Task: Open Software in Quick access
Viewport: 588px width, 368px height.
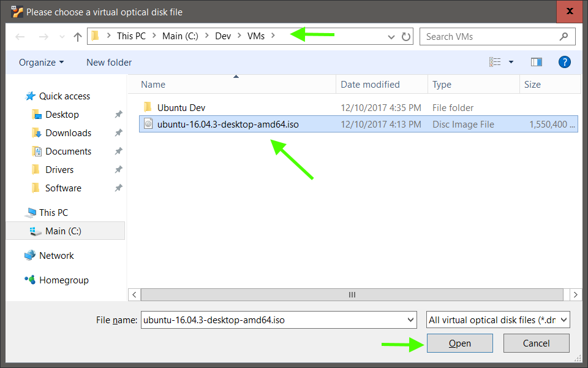Action: pos(63,188)
